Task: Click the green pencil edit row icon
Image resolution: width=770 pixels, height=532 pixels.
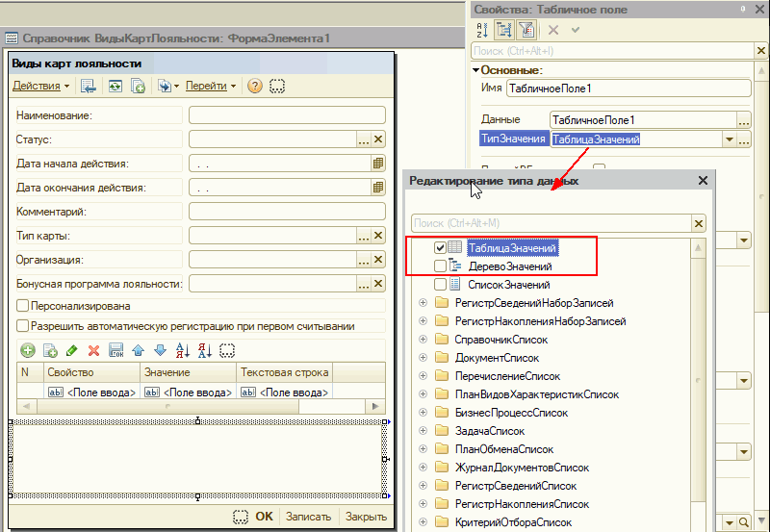Action: tap(71, 350)
